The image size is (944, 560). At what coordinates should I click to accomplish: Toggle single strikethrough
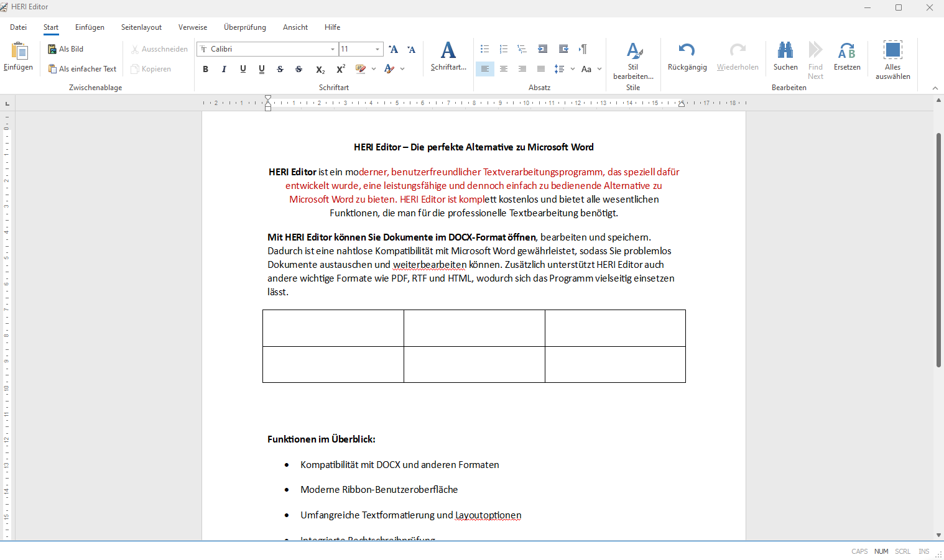(280, 69)
